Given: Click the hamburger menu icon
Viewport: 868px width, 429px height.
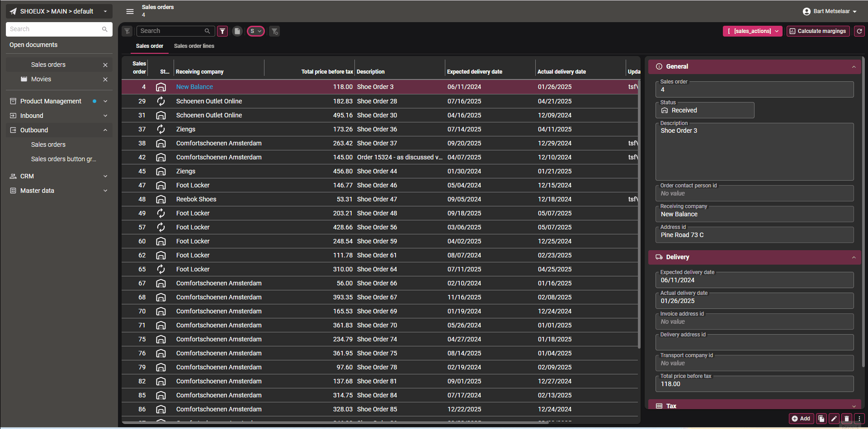Looking at the screenshot, I should (130, 11).
